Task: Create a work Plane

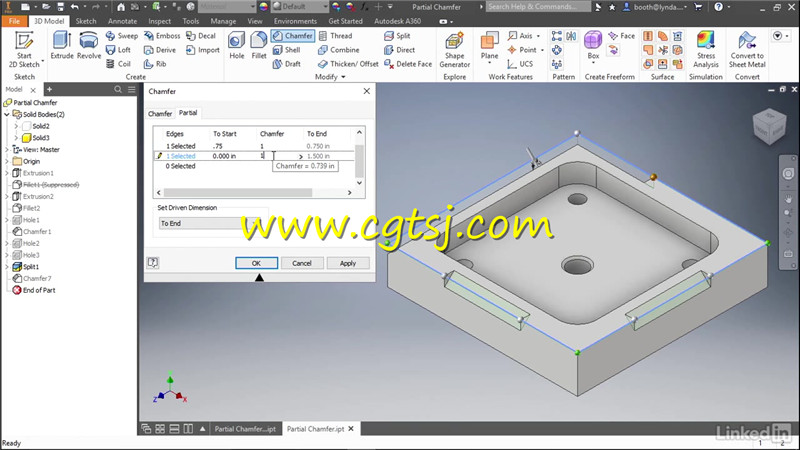Action: (x=489, y=46)
